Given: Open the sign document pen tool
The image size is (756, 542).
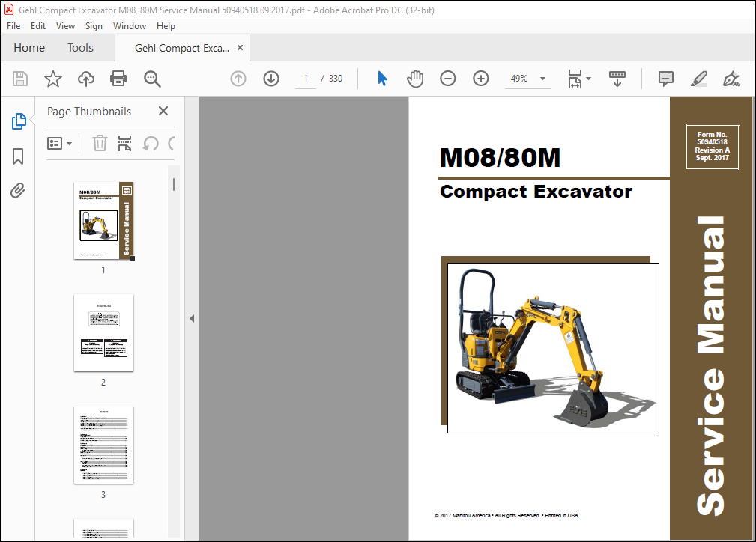Looking at the screenshot, I should (731, 78).
